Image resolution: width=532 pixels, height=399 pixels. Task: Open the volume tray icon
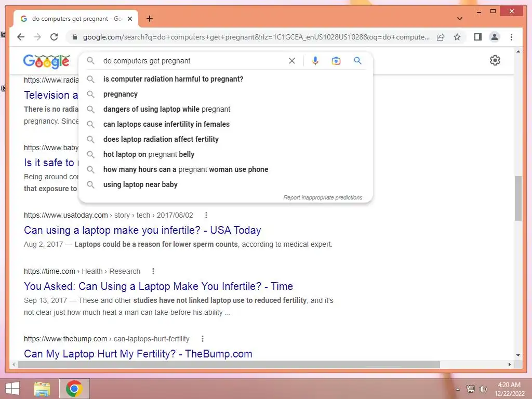tap(483, 389)
